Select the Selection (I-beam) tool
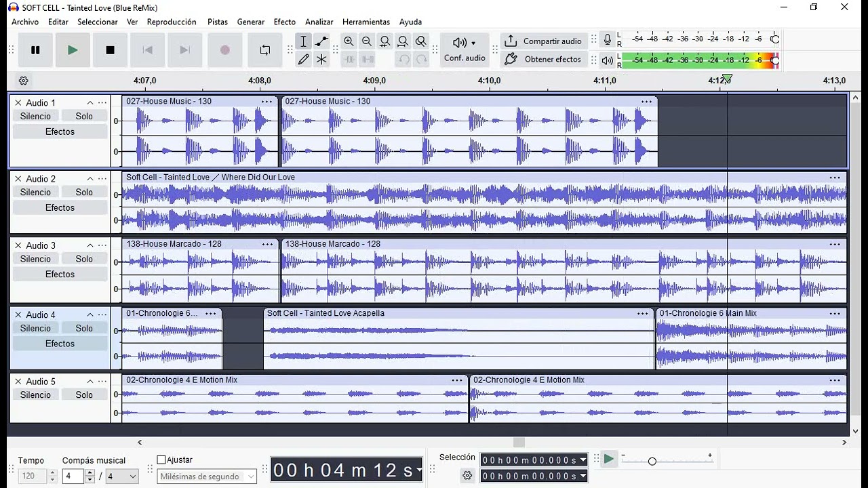The image size is (868, 488). 303,41
